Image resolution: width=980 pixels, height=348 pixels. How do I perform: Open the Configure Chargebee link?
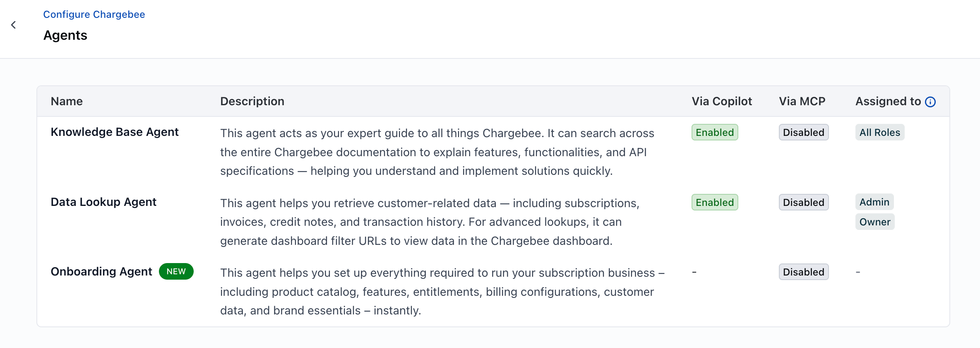(x=94, y=14)
